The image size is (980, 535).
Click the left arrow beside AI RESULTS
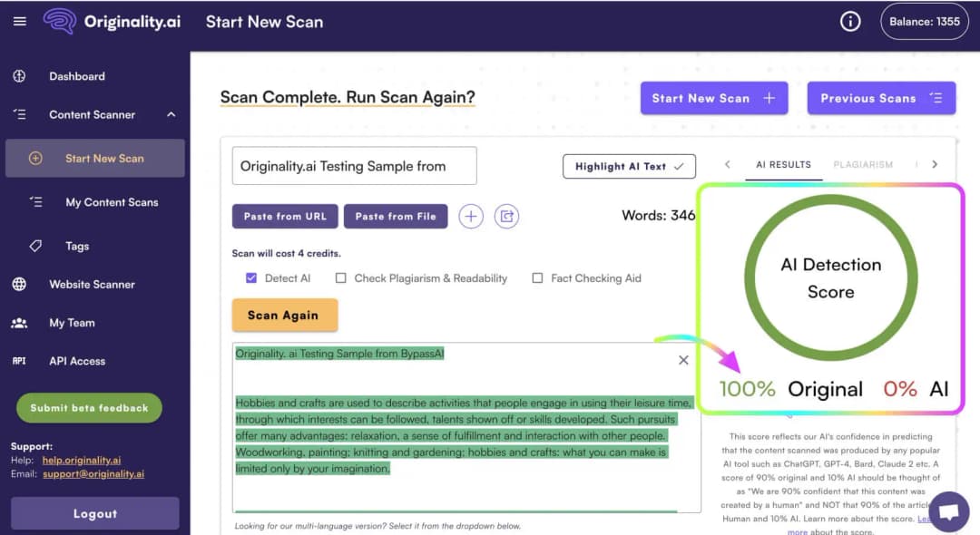728,165
